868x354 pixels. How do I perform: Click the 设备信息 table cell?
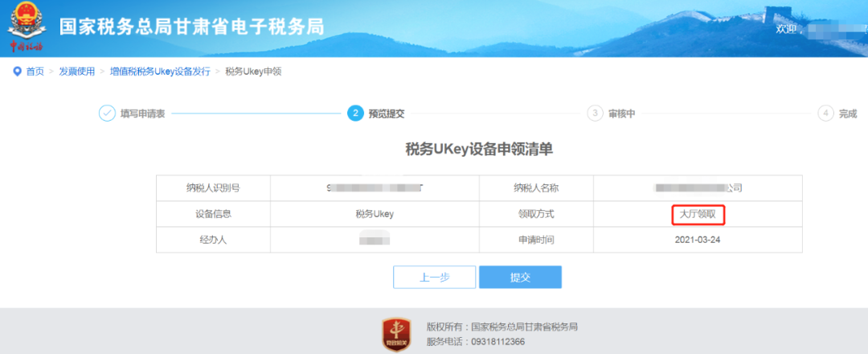pos(213,214)
